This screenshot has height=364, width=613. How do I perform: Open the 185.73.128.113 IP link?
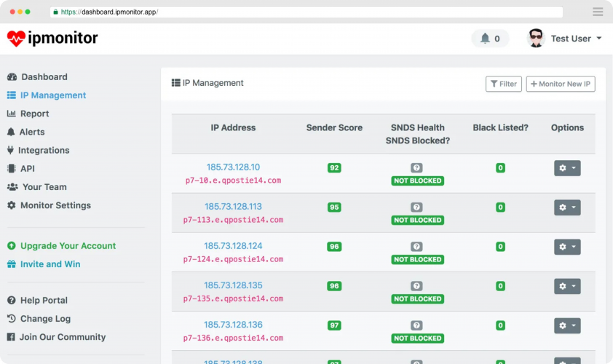point(233,207)
